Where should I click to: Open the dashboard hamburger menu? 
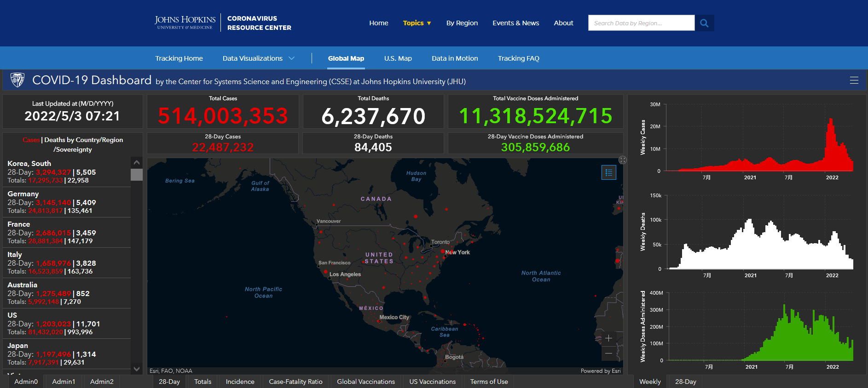854,80
